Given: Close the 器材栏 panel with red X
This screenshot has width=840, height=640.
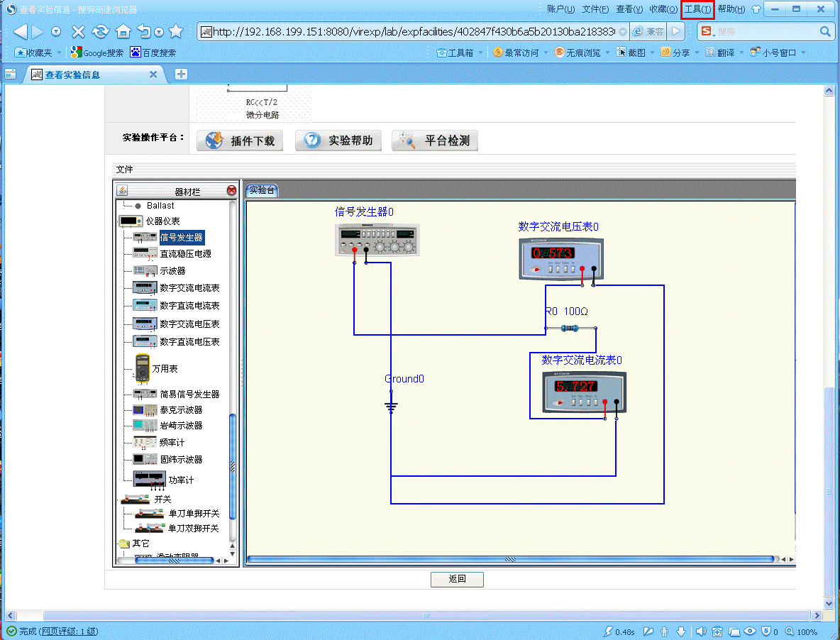Looking at the screenshot, I should [x=231, y=191].
